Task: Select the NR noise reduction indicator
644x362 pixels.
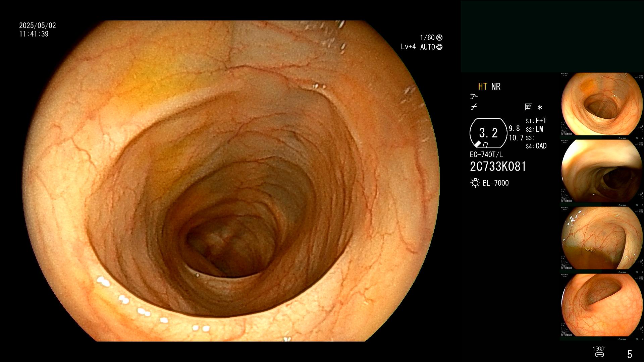Action: pos(496,86)
